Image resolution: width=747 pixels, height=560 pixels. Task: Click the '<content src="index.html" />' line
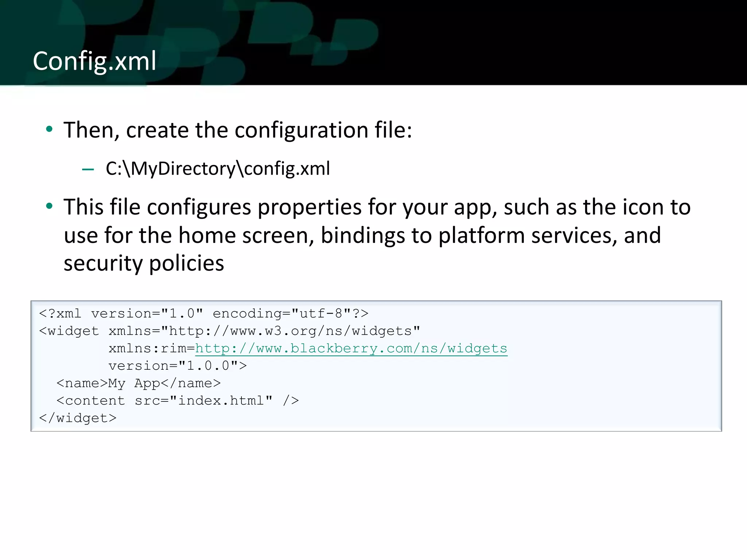click(x=178, y=401)
